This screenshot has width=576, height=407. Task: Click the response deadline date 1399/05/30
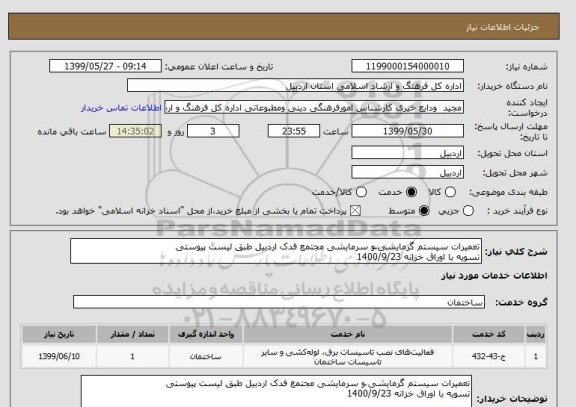coord(407,131)
